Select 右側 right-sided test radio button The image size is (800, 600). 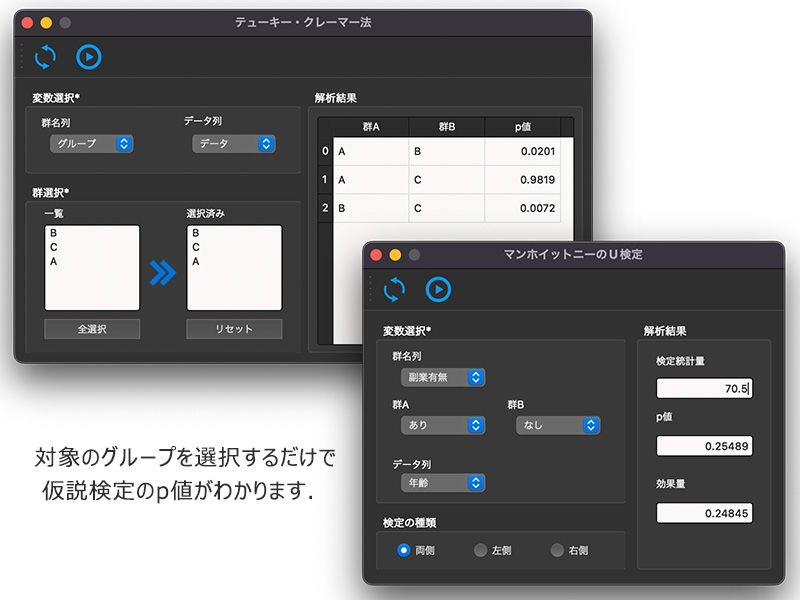[557, 550]
